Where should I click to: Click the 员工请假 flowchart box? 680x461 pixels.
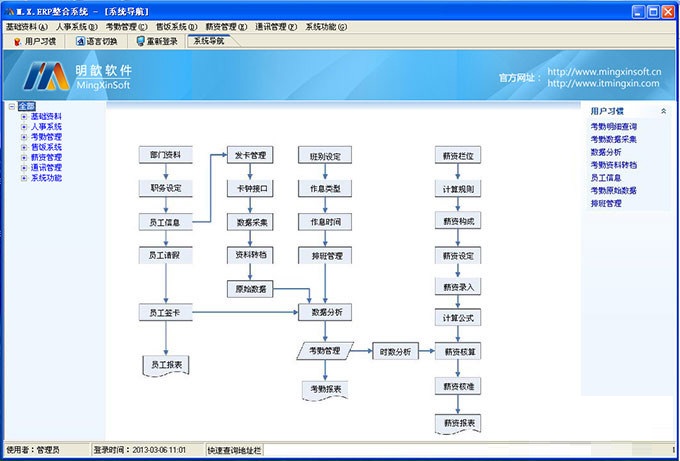pyautogui.click(x=165, y=255)
